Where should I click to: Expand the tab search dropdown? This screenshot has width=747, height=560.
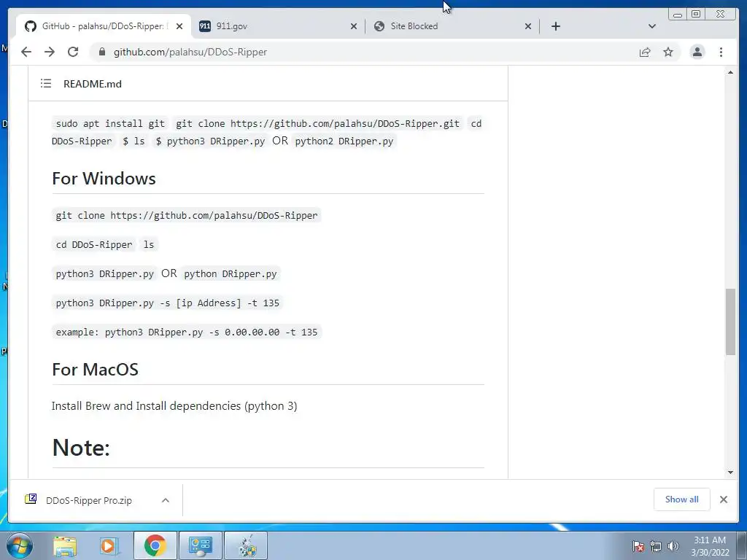[652, 26]
